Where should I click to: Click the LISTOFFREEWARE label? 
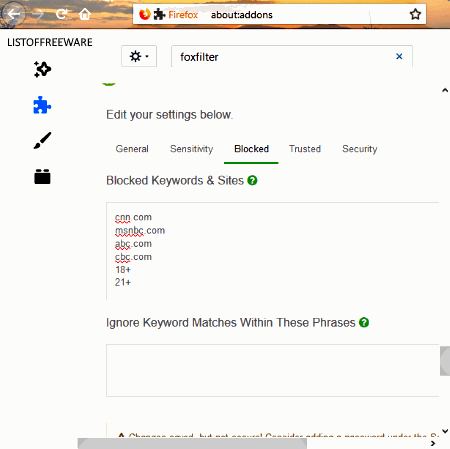pos(50,42)
